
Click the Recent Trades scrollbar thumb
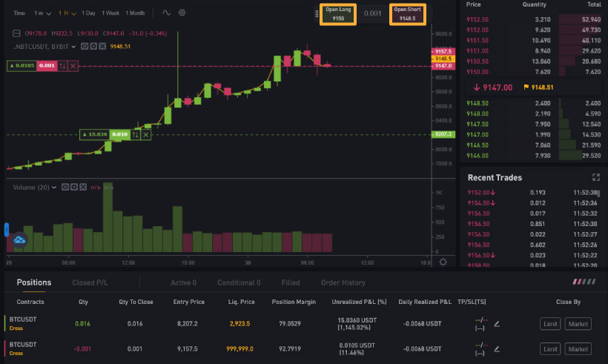(598, 193)
